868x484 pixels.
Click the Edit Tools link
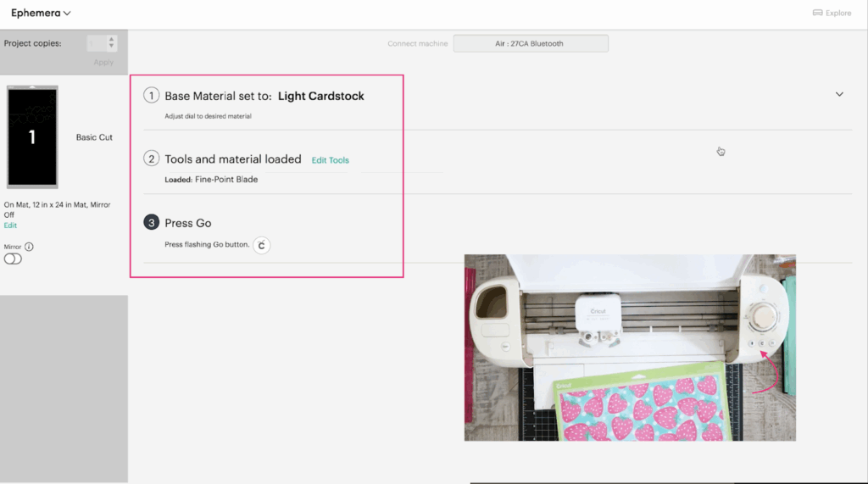click(330, 160)
